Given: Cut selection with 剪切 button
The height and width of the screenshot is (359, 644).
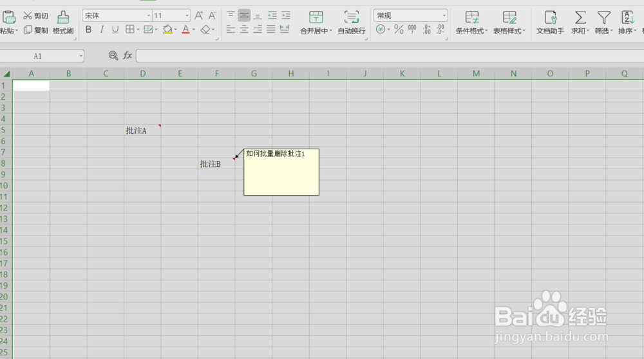Looking at the screenshot, I should click(x=35, y=16).
